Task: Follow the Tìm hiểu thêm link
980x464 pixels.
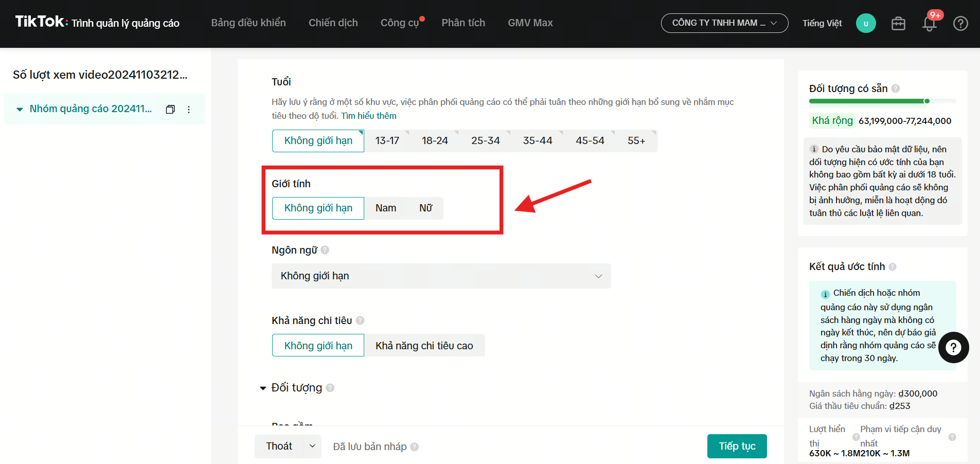Action: [x=369, y=116]
